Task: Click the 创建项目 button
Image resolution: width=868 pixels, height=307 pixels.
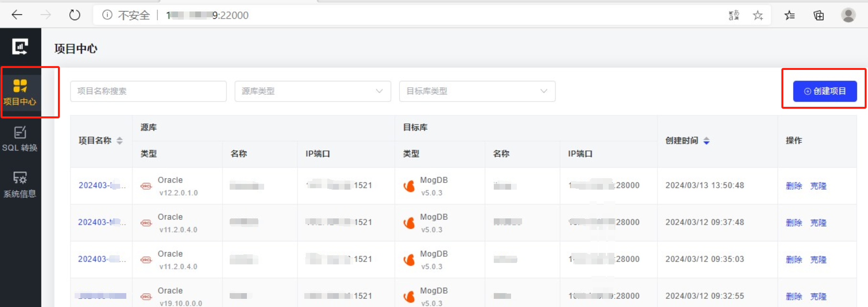Action: coord(825,91)
